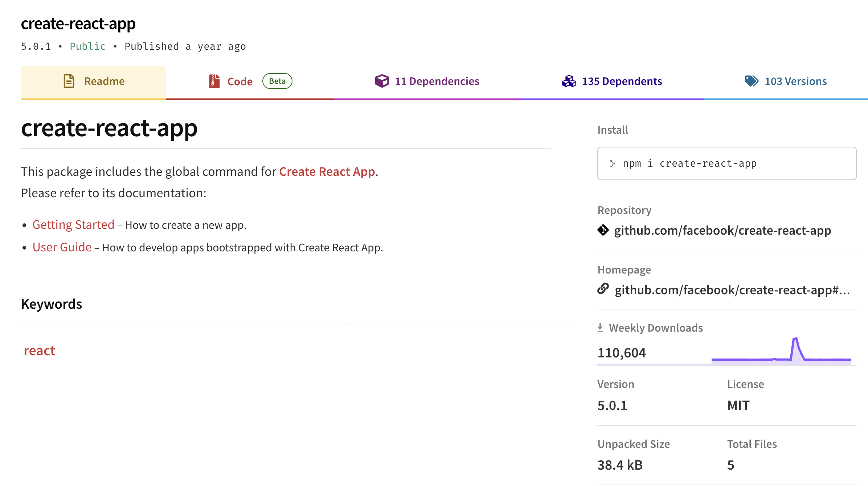This screenshot has width=868, height=486.
Task: Switch to the 11 Dependencies tab
Action: point(437,81)
